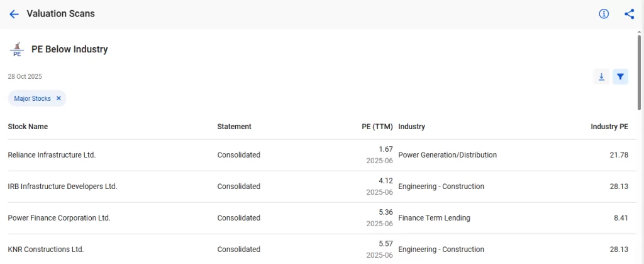Click the PE Below Industry title
Screen dimensions: 644x264
point(69,49)
